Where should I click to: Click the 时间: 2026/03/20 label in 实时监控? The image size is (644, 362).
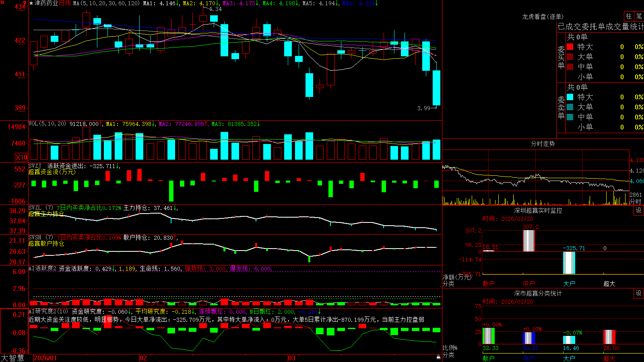[508, 219]
